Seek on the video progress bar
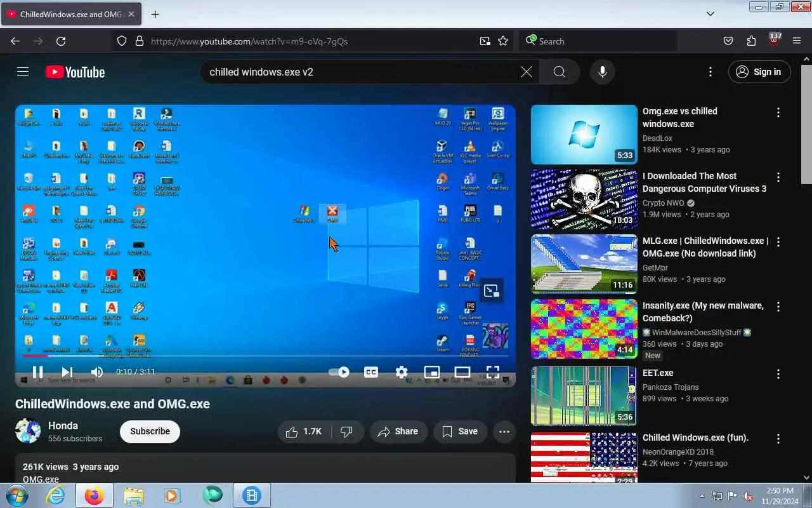This screenshot has width=812, height=508. [x=265, y=356]
